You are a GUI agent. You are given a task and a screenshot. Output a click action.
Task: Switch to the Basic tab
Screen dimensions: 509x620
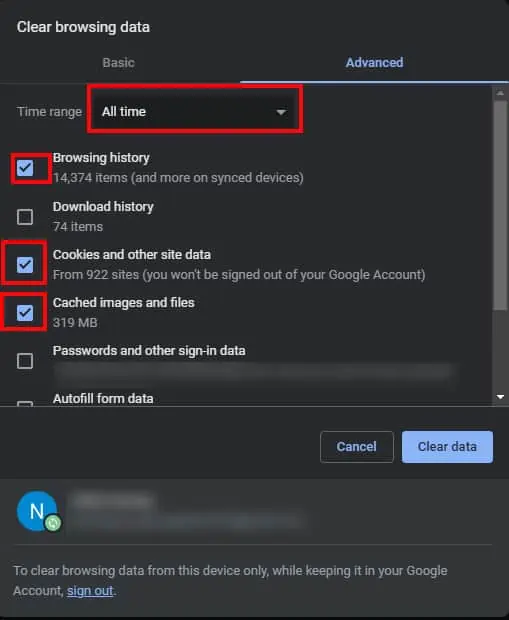pos(118,62)
